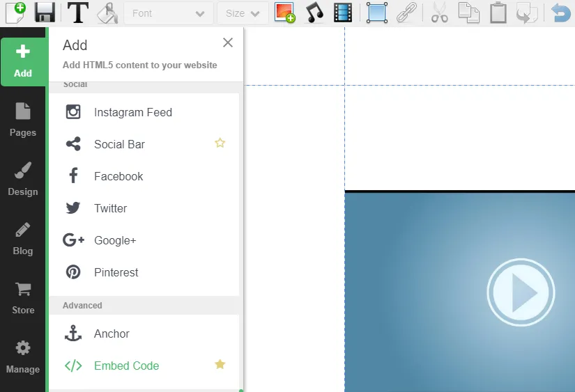This screenshot has height=392, width=575.
Task: Unfavorite Embed Code with the filled star
Action: click(x=220, y=364)
